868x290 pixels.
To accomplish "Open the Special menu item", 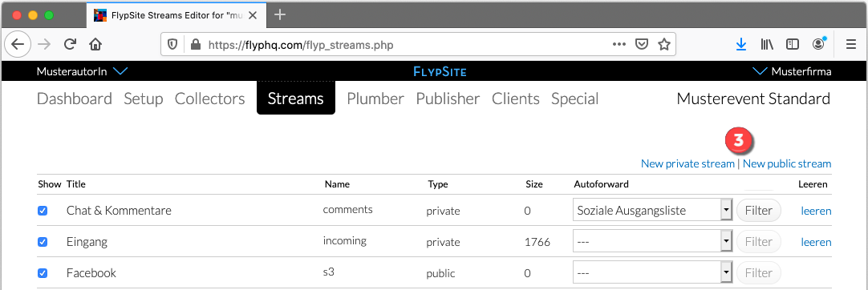I will click(574, 99).
